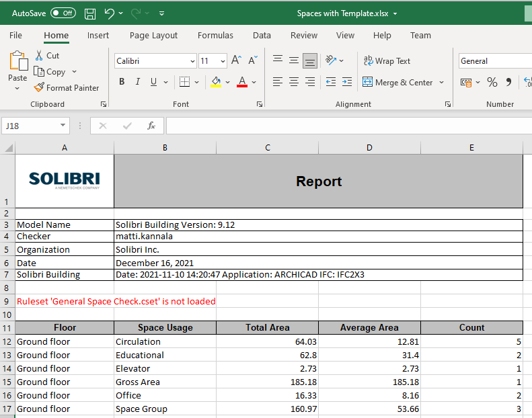
Task: Open the Team tab
Action: [420, 35]
